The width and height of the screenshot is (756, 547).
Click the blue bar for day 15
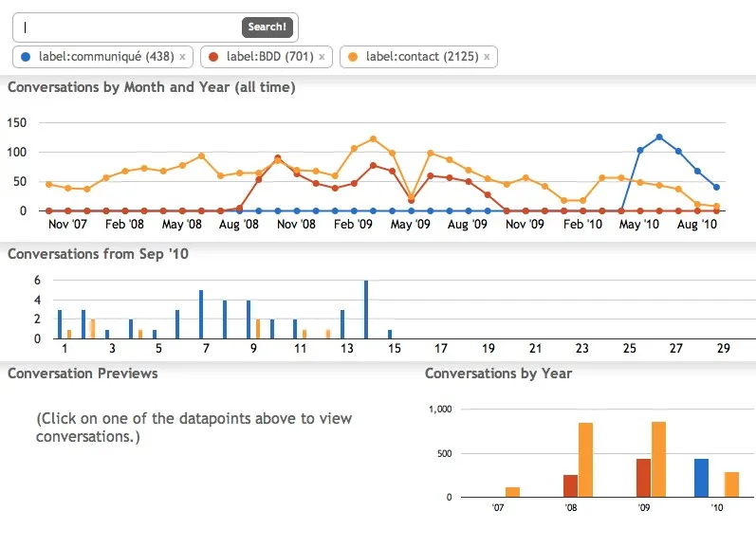pos(390,334)
